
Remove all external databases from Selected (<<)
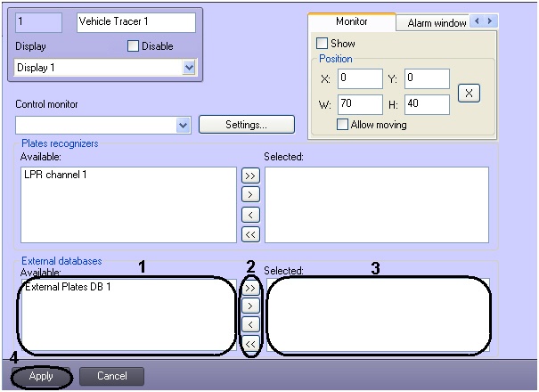click(x=250, y=343)
